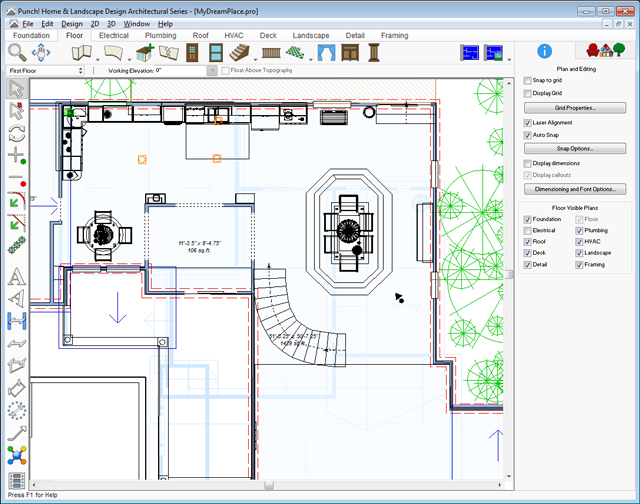Image resolution: width=640 pixels, height=504 pixels.
Task: Select the arrow selection tool
Action: [x=16, y=88]
